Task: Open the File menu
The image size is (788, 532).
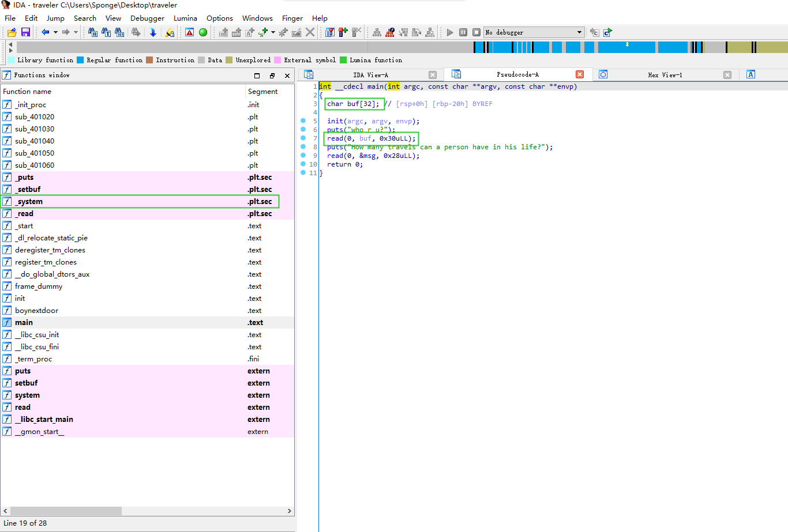Action: click(x=10, y=18)
